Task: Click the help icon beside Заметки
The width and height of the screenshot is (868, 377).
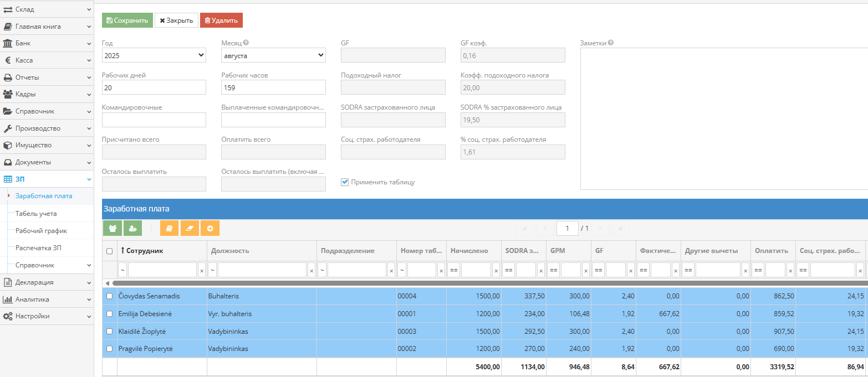Action: point(610,43)
